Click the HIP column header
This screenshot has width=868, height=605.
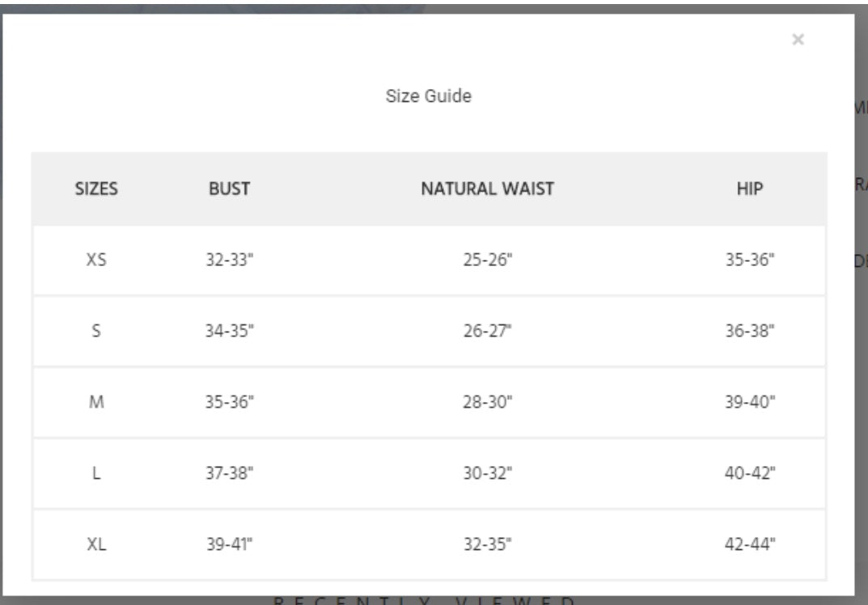point(750,189)
